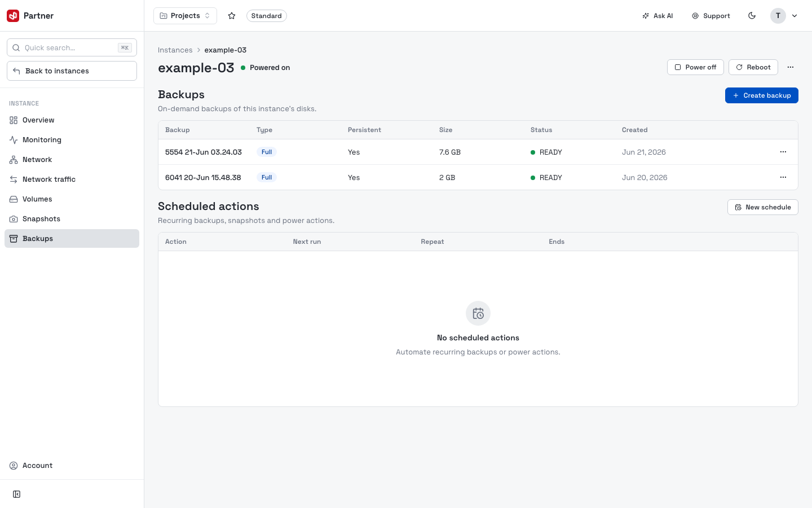
Task: Click the Size column header
Action: click(446, 130)
